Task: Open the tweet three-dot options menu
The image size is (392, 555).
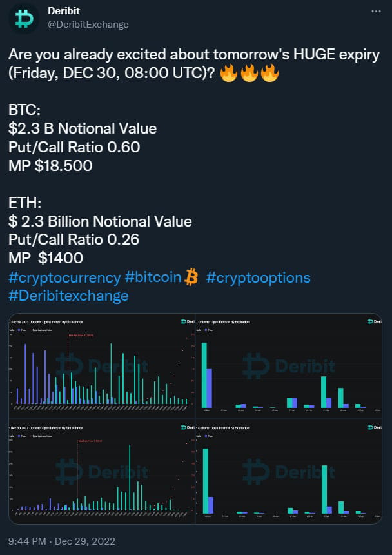Action: click(375, 10)
